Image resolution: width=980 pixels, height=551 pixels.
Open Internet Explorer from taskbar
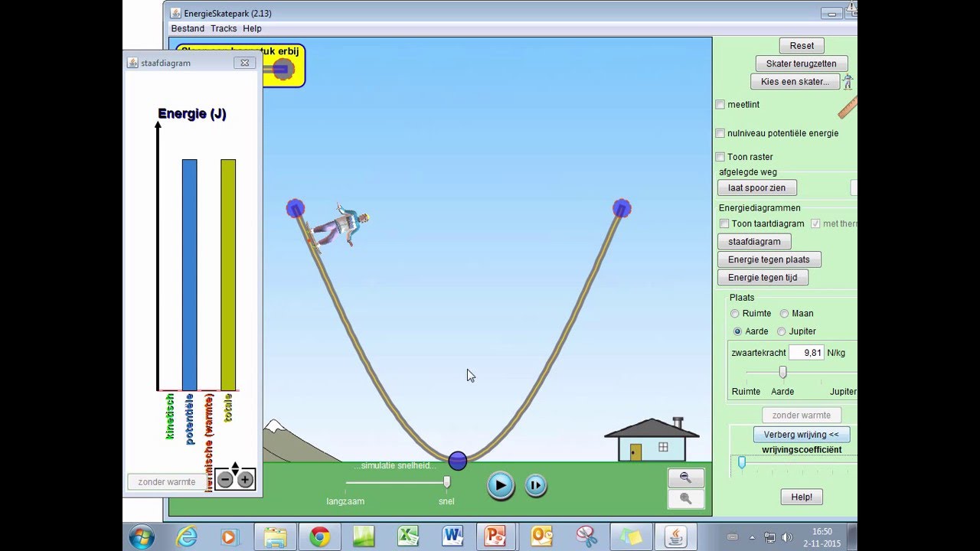click(x=186, y=536)
